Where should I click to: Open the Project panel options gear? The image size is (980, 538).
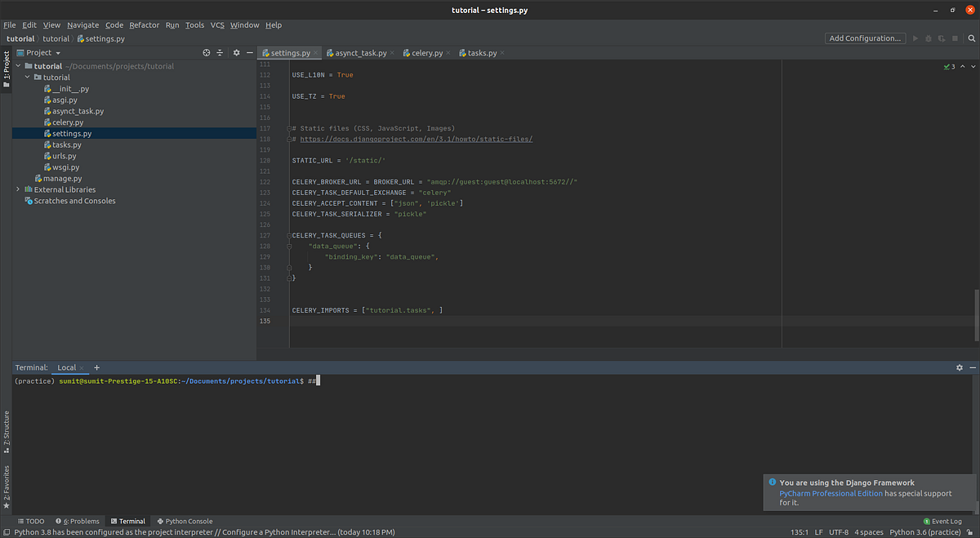(x=235, y=51)
